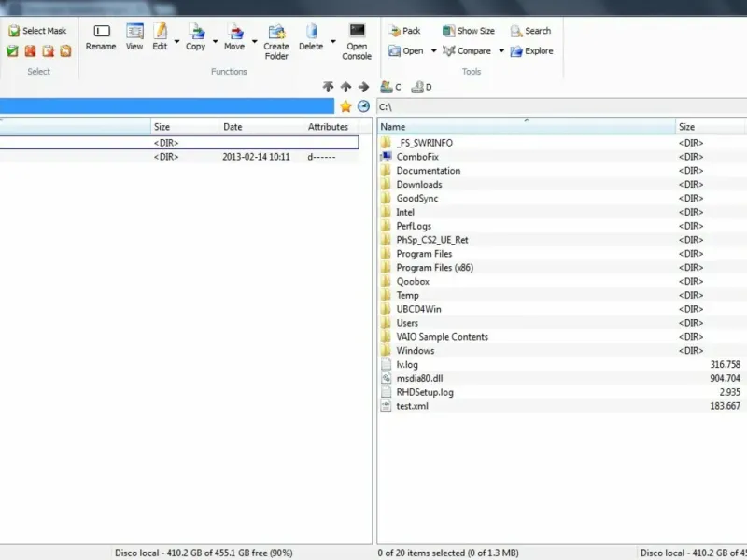Click the right panel C:\ path field
The height and width of the screenshot is (560, 747).
point(562,106)
